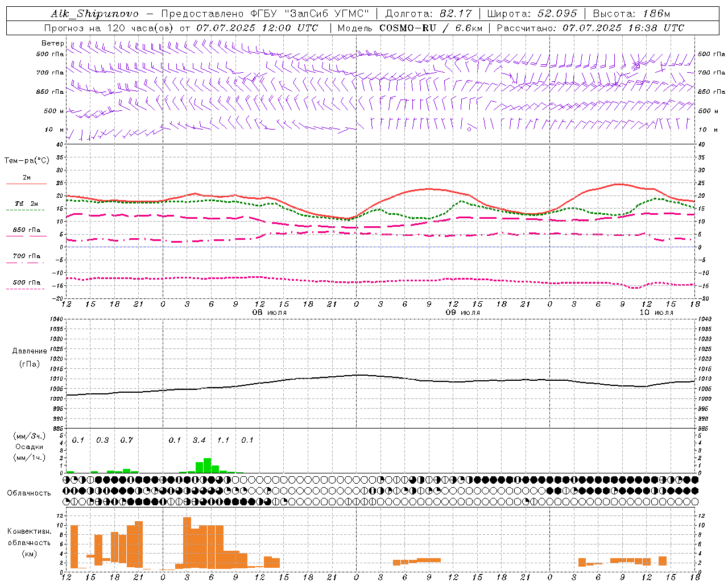Click the 10 июля date label

pyautogui.click(x=656, y=313)
